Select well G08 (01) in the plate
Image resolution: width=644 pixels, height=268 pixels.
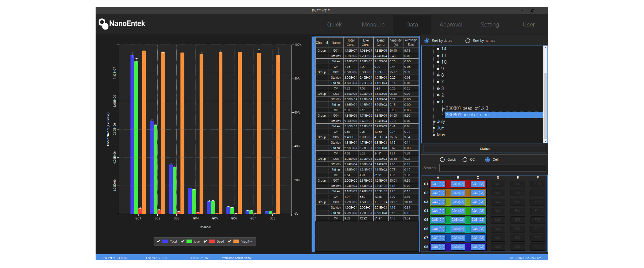pos(438,247)
